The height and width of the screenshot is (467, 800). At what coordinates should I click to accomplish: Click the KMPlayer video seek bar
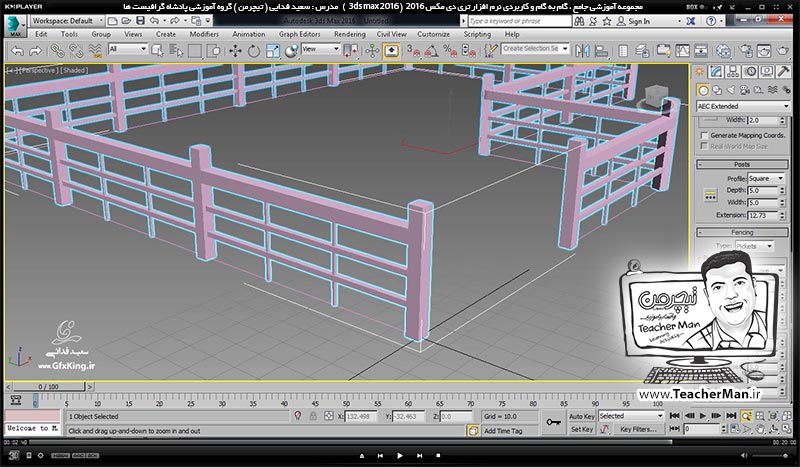point(400,442)
